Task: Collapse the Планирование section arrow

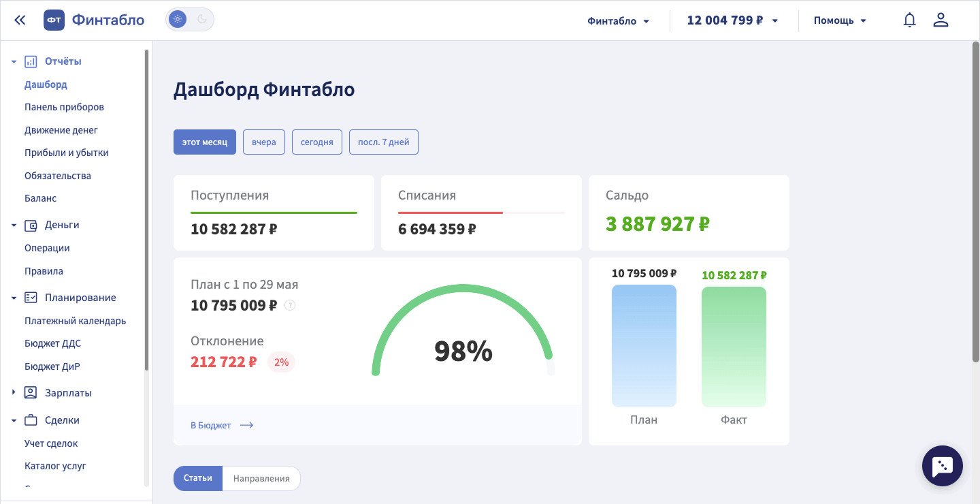Action: 14,298
